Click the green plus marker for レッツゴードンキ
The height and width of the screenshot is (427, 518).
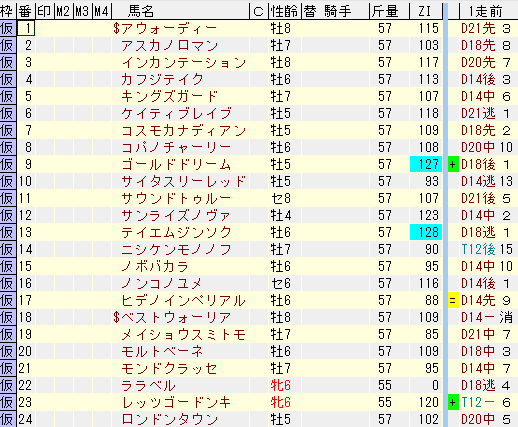coord(453,402)
